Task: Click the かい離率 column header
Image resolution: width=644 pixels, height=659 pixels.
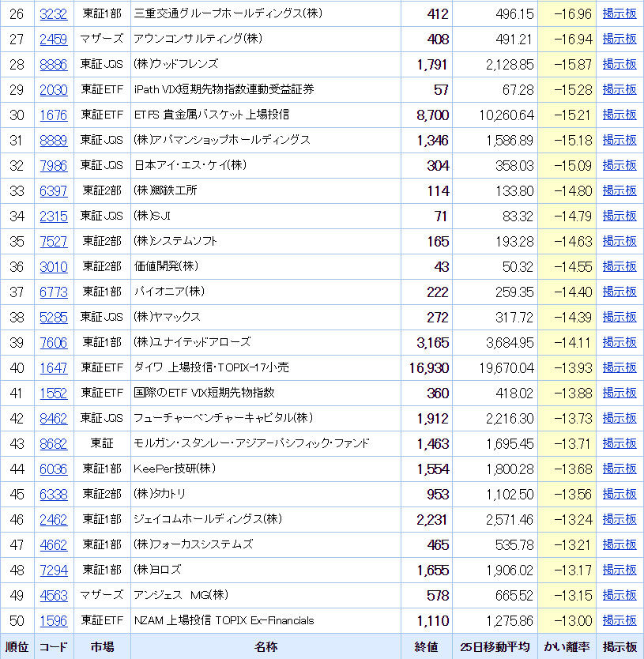Action: pos(567,647)
